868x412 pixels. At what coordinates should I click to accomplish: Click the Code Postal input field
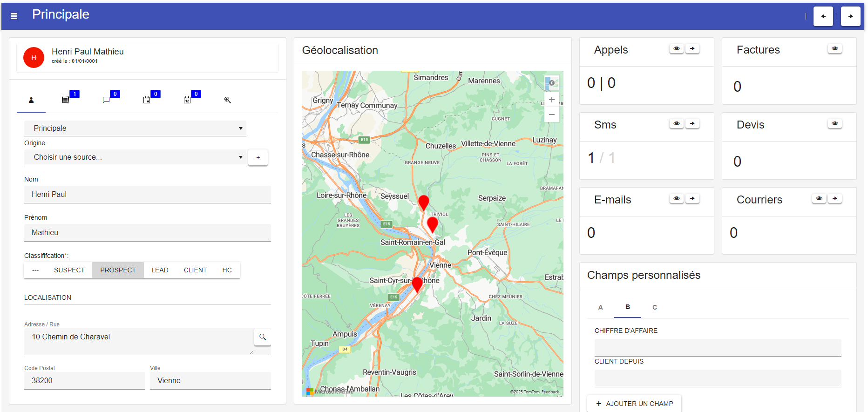[x=85, y=381]
